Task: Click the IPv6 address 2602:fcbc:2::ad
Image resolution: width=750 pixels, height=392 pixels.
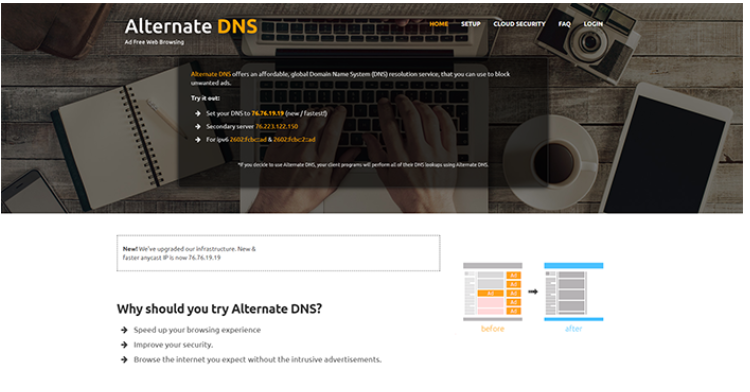Action: point(294,140)
